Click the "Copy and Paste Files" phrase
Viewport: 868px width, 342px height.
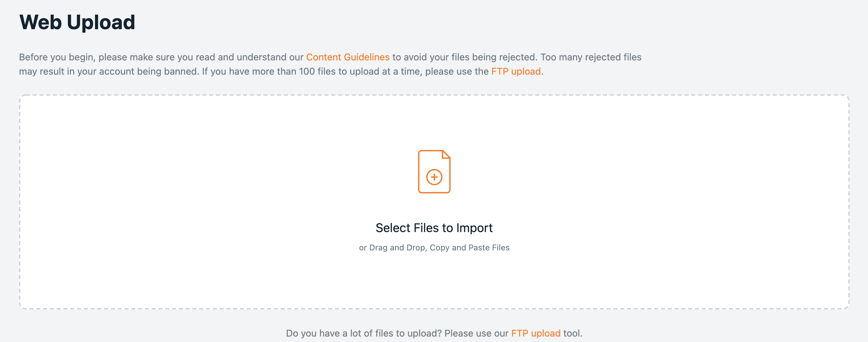(x=470, y=248)
